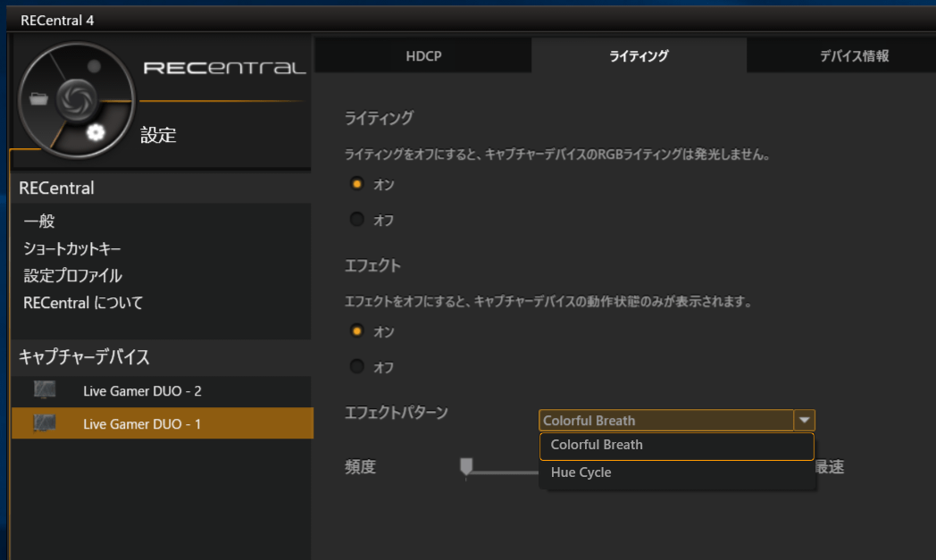Open the ショートカットキー settings page

point(72,248)
